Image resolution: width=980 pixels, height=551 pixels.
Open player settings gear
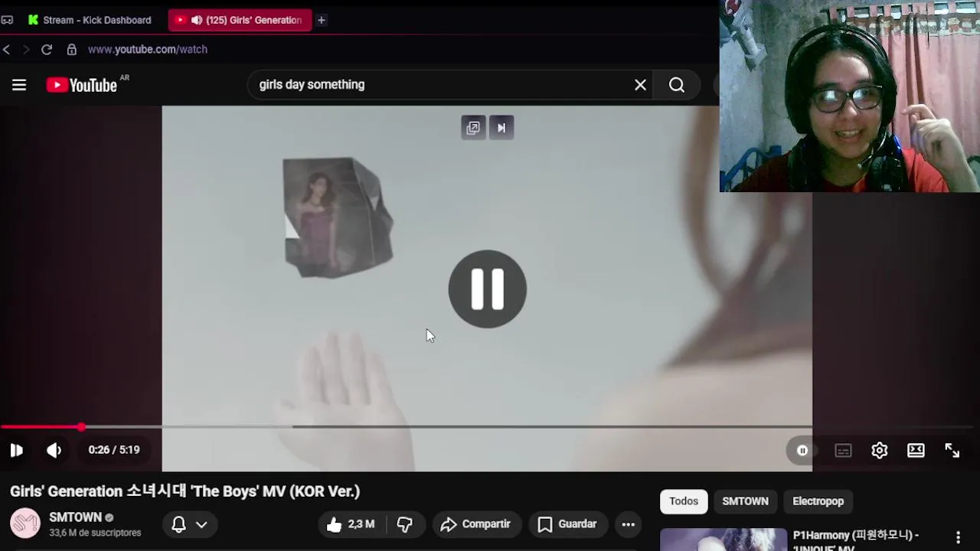pos(880,451)
